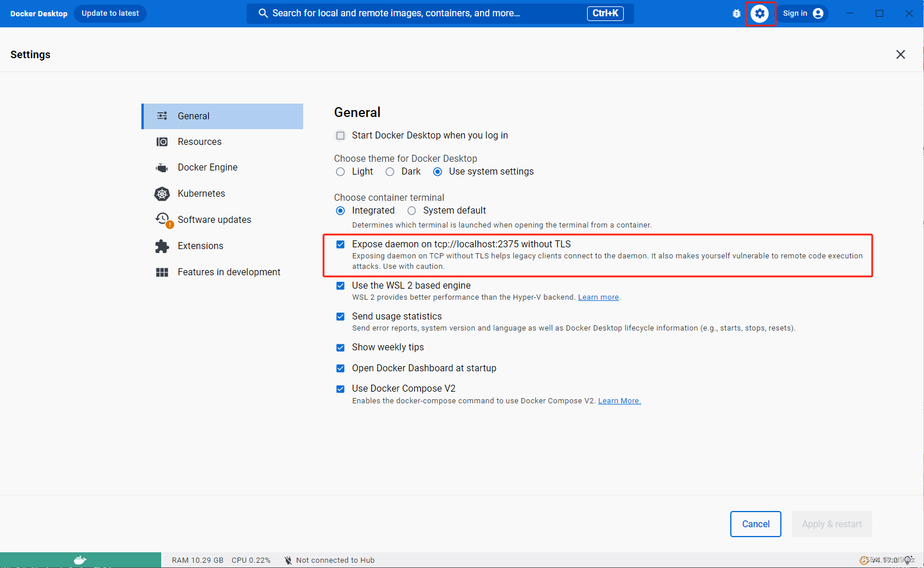Focus the search images and containers field
Screen dimensions: 924x568
click(x=440, y=13)
